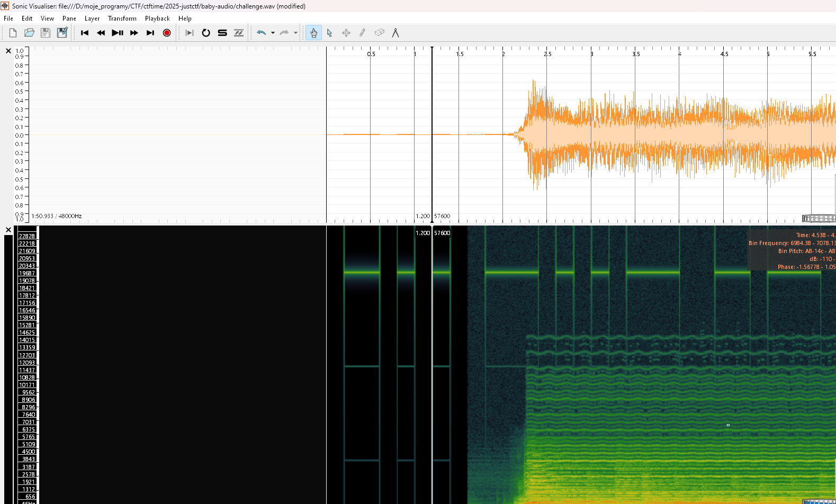Toggle Align file timelines button

pyautogui.click(x=239, y=33)
